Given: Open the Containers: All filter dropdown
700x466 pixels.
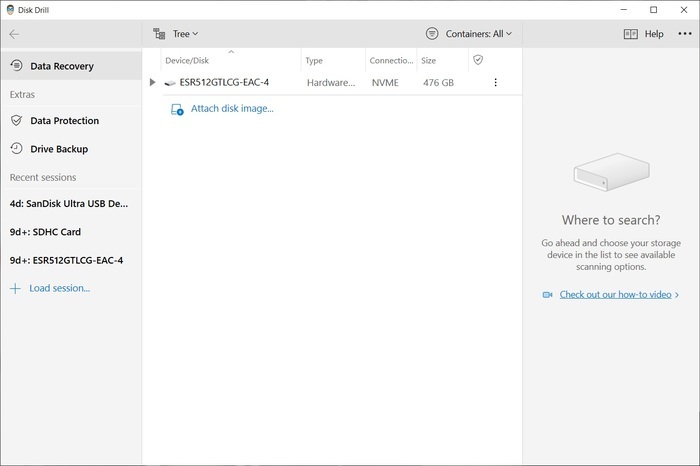Looking at the screenshot, I should tap(479, 34).
